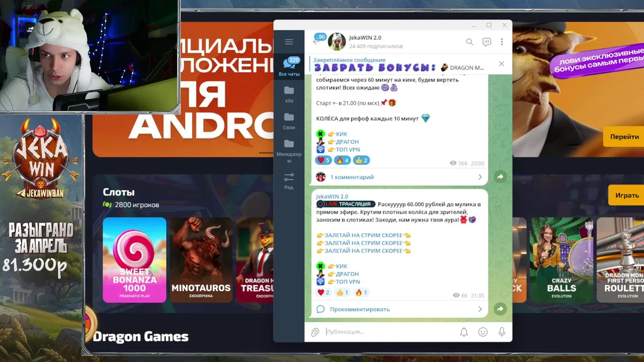Toggle fire reaction with count 1
Viewport: 644px width, 362px height.
pos(361,292)
